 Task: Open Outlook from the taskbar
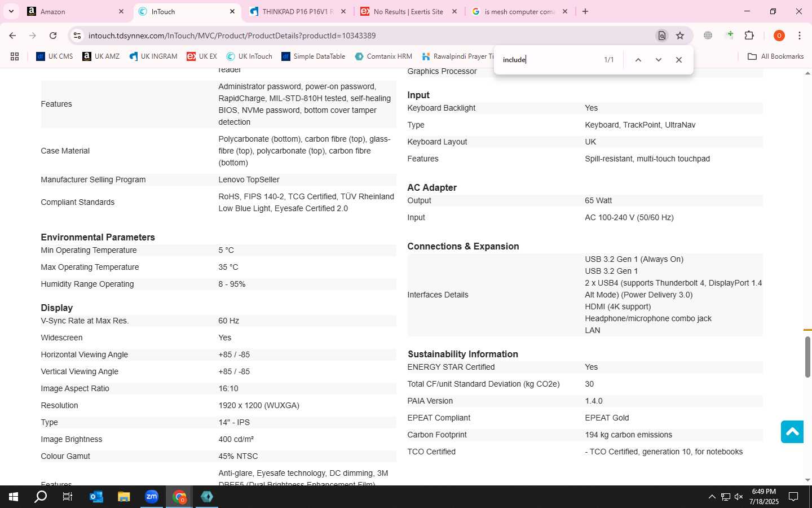(96, 497)
